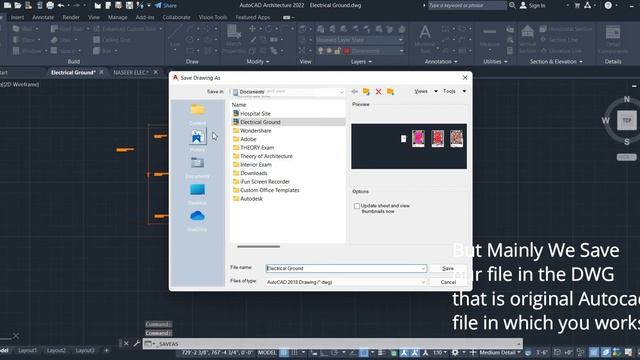Click the File name input field

pyautogui.click(x=346, y=268)
